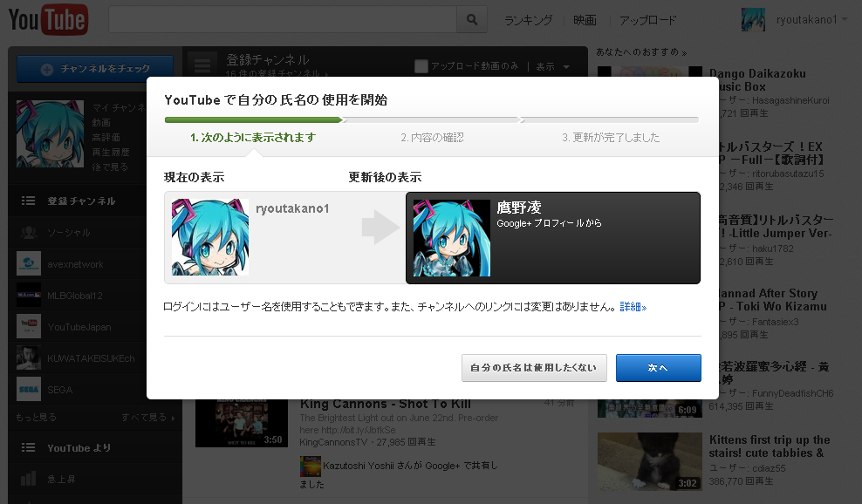Open the ryoutakano1 account dropdown
Screen dimensions: 862x504
pos(812,20)
